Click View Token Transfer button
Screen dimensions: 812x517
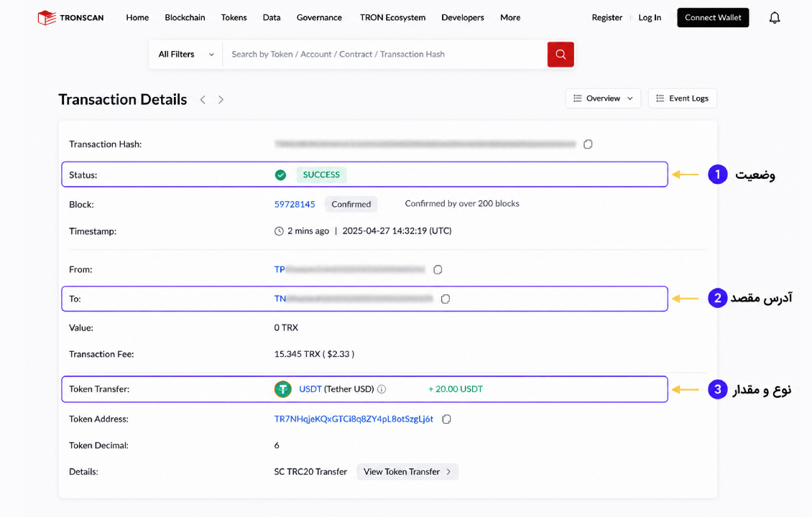(x=407, y=472)
